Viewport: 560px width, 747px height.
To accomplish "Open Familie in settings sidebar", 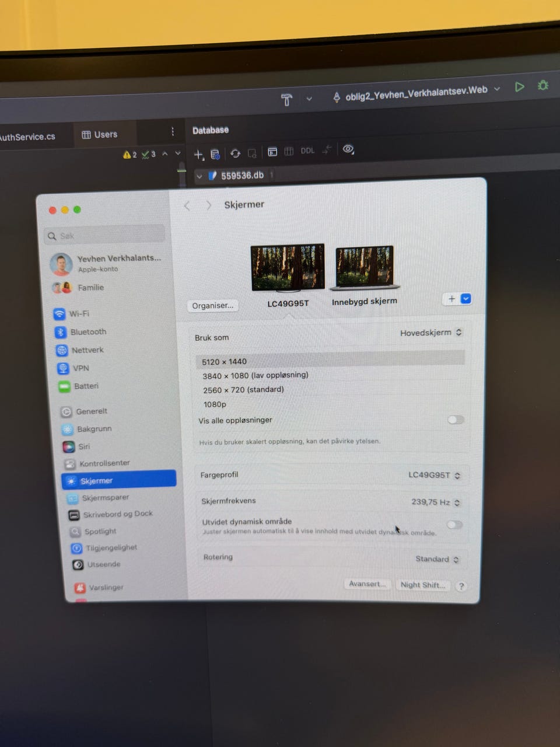I will 79,287.
